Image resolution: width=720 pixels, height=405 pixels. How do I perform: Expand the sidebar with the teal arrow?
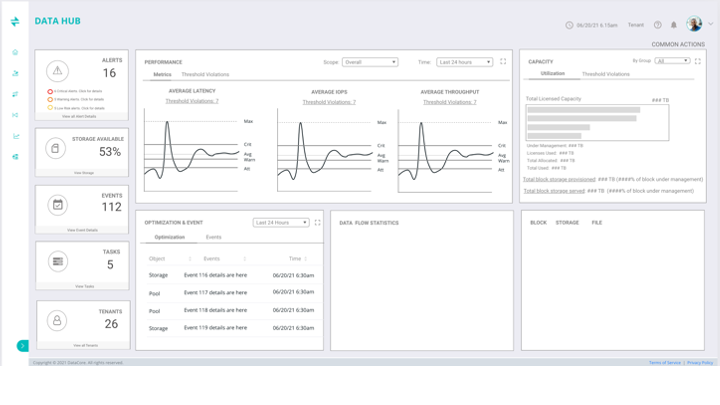(22, 346)
